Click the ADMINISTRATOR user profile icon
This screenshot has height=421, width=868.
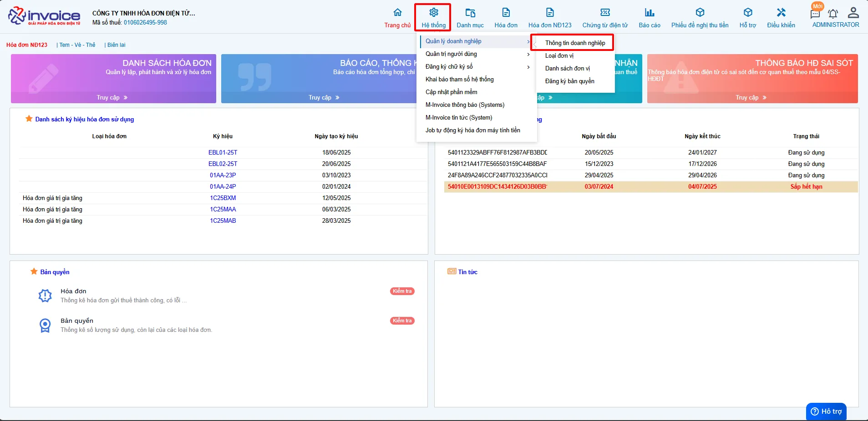pos(853,13)
